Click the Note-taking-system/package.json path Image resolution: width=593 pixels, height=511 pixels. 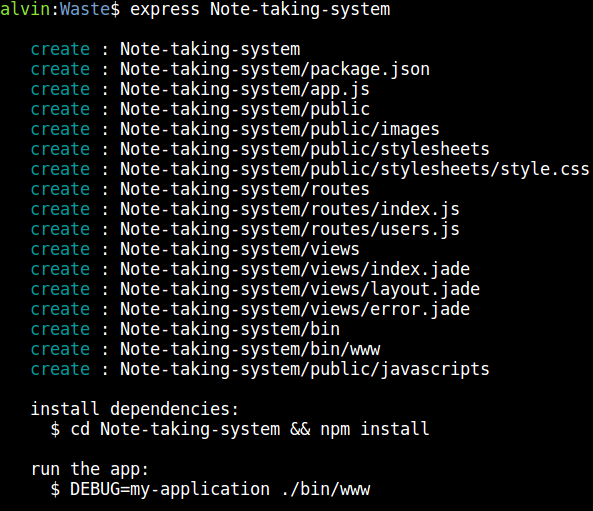(x=275, y=69)
